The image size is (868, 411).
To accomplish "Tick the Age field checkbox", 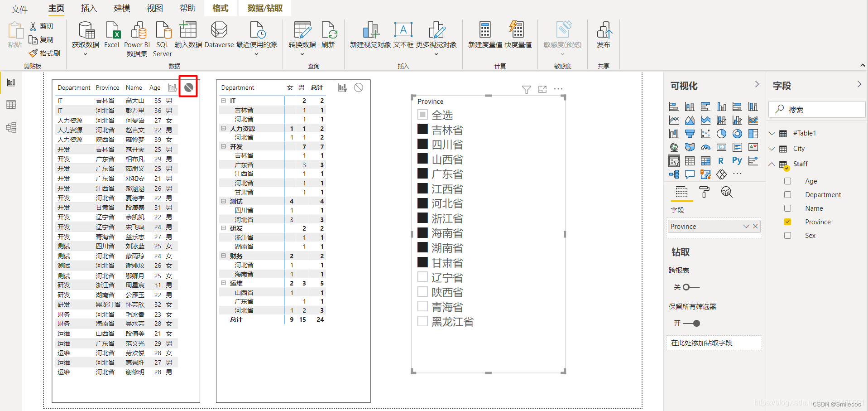I will click(787, 181).
